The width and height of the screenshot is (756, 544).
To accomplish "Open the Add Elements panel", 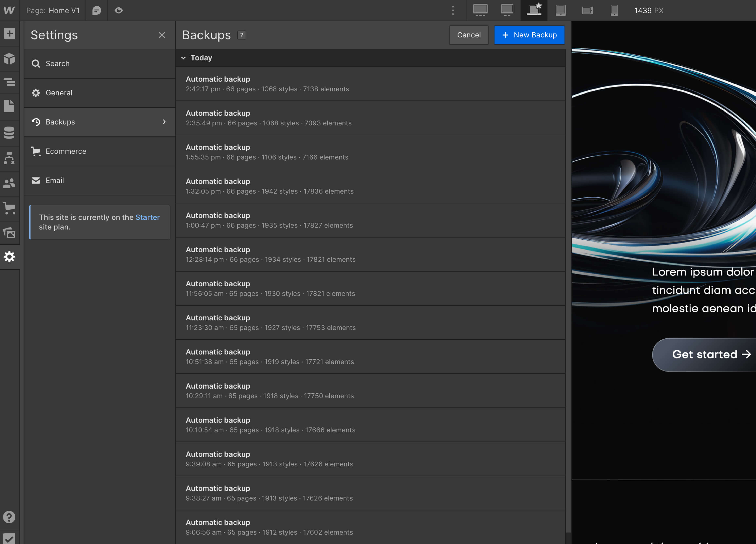I will tap(10, 33).
